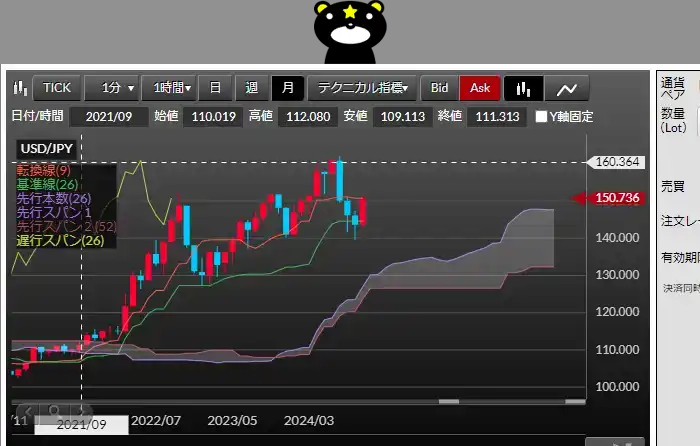700x446 pixels.
Task: Click the 売買 label in order panel
Action: 672,187
